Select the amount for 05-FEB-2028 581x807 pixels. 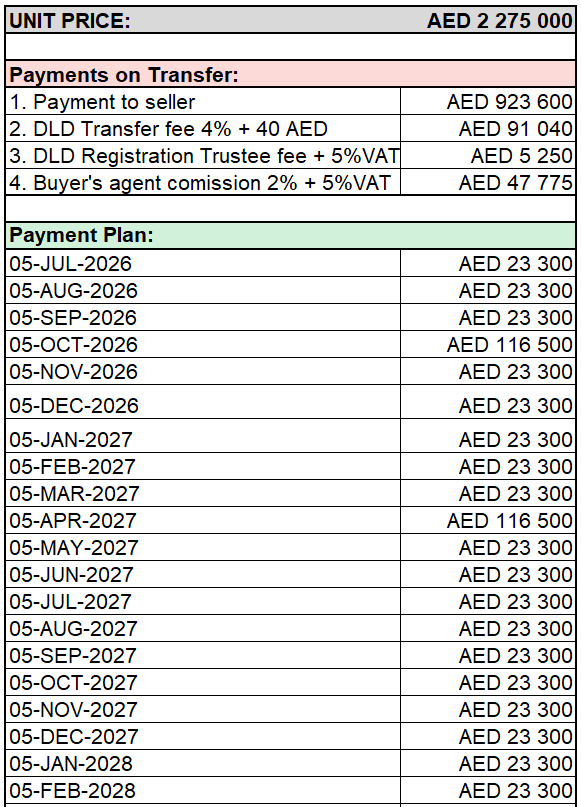[x=488, y=791]
